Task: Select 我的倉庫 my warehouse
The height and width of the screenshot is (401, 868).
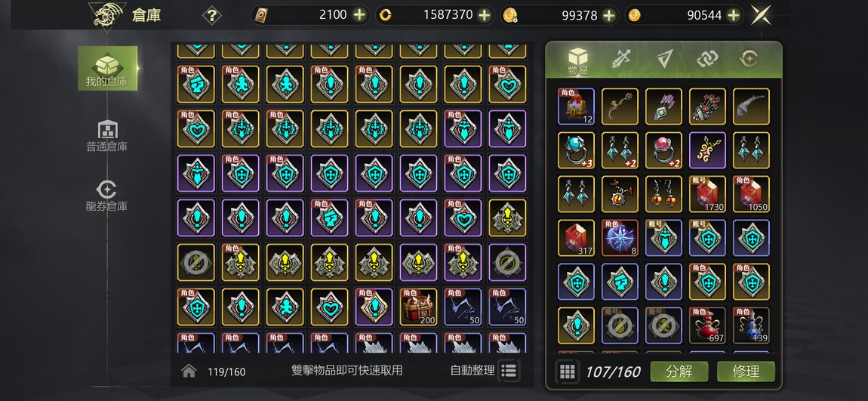Action: 107,69
